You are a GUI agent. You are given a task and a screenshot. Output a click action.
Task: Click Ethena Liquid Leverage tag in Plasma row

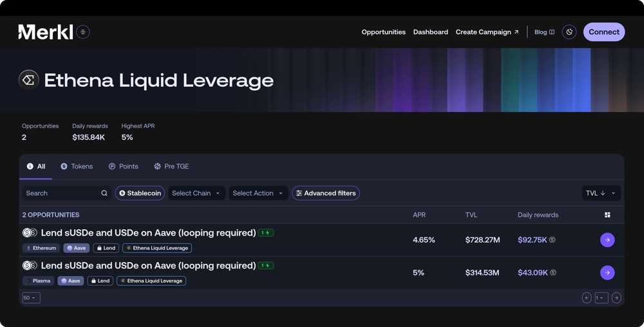tap(151, 281)
